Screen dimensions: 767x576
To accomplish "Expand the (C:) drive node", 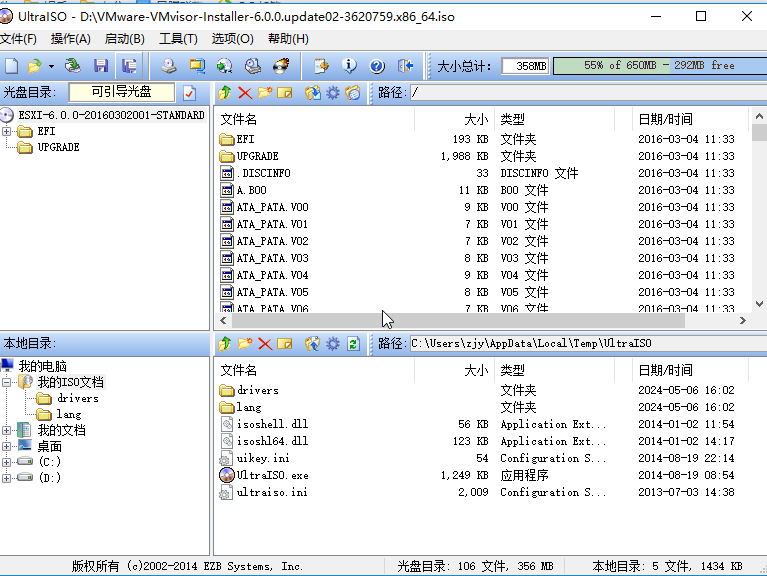I will (x=6, y=462).
